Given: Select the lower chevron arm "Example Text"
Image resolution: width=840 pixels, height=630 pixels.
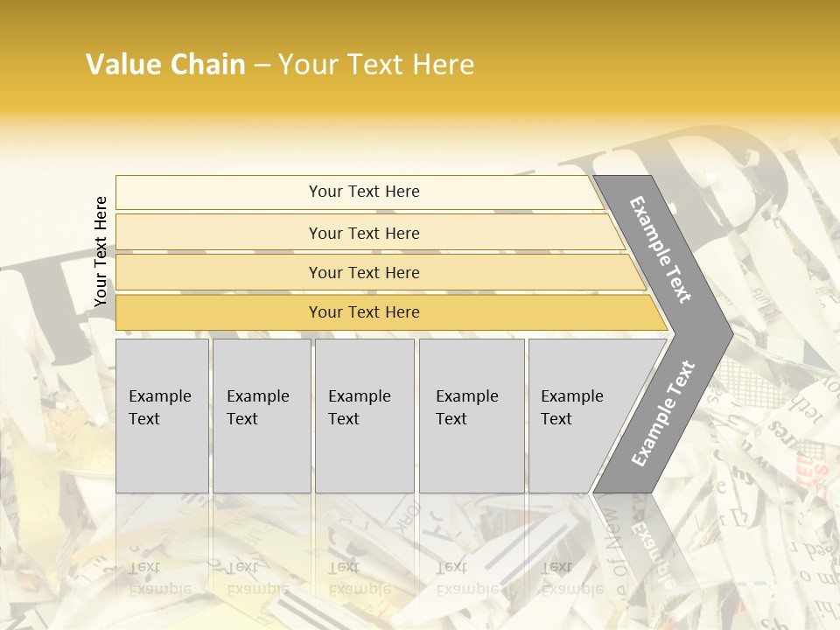Looking at the screenshot, I should (664, 413).
